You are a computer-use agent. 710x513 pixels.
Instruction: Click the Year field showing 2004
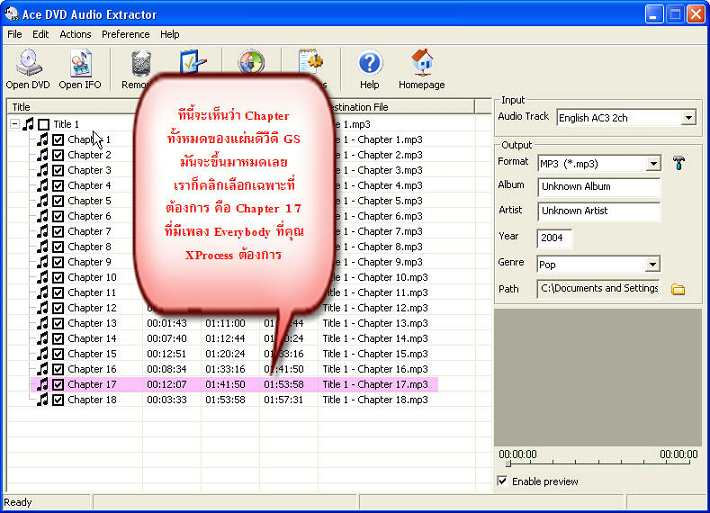[554, 238]
